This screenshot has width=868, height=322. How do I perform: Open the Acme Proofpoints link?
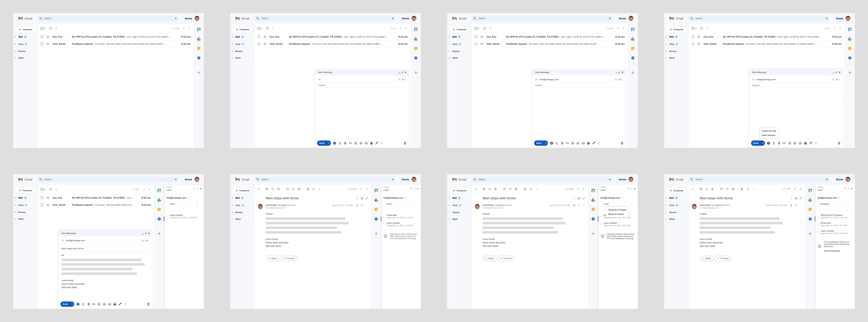click(832, 251)
